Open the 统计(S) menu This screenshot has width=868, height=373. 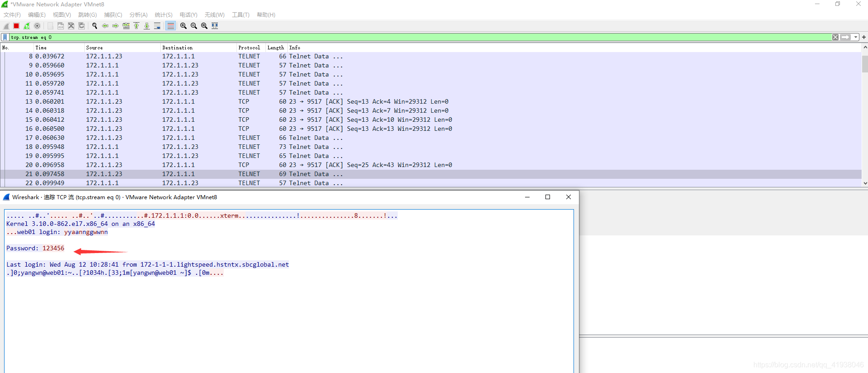(x=164, y=15)
